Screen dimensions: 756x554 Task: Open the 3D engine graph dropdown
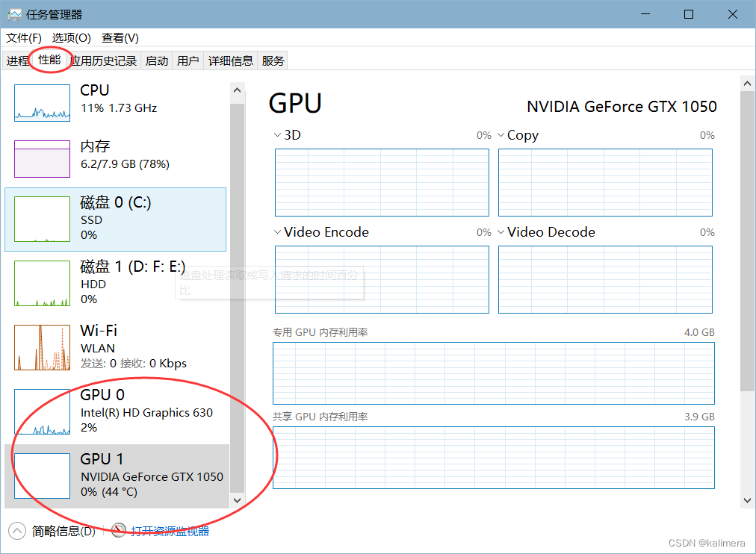(276, 135)
